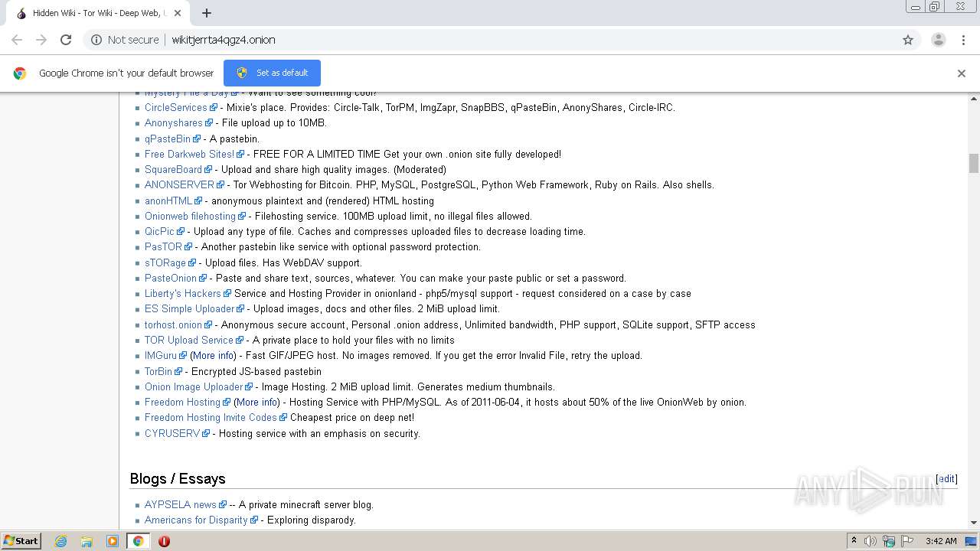The height and width of the screenshot is (551, 980).
Task: Click the scrollbar down arrow
Action: 973,523
